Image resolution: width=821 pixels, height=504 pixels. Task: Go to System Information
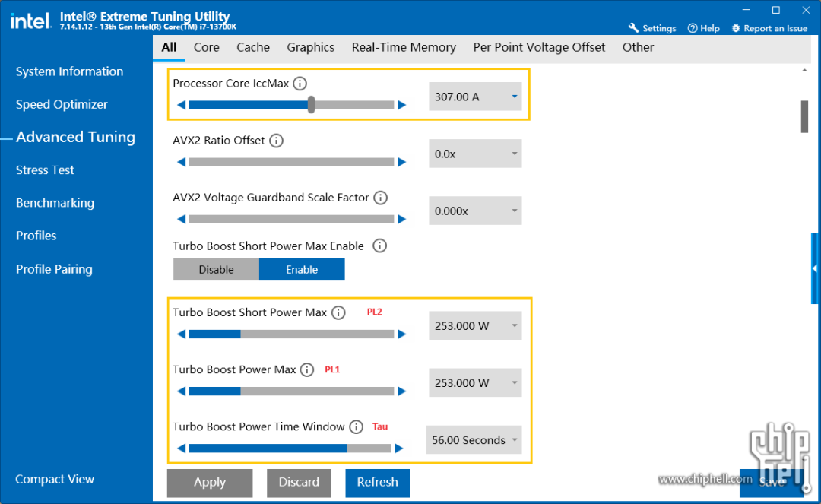pyautogui.click(x=70, y=71)
